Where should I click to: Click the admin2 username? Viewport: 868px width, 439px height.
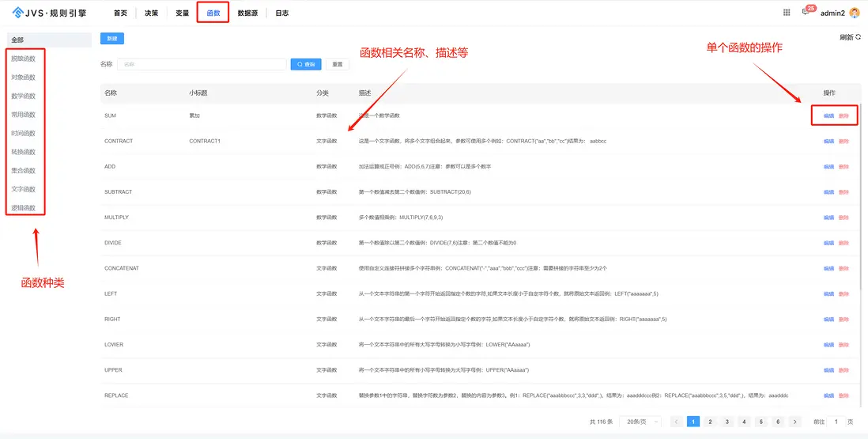click(x=832, y=13)
